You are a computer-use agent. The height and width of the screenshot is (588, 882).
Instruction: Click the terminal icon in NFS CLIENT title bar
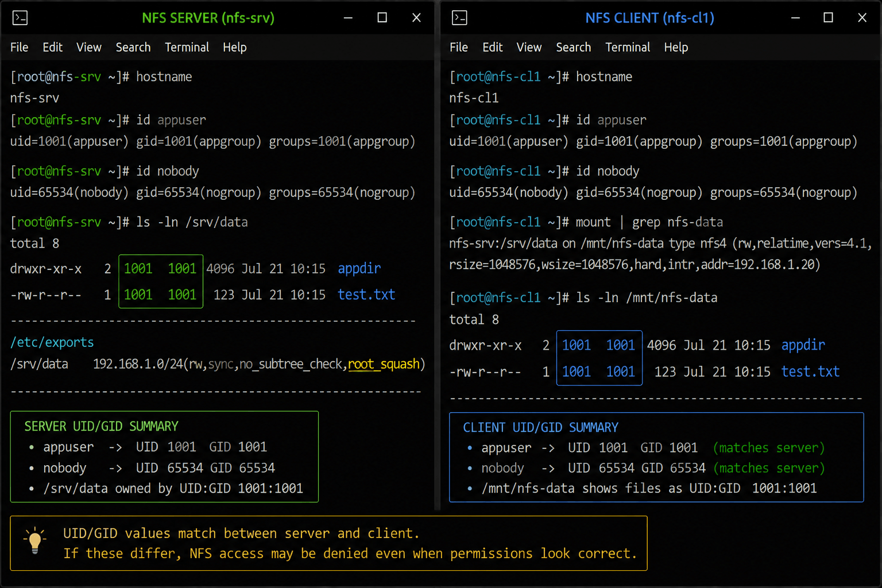tap(459, 18)
